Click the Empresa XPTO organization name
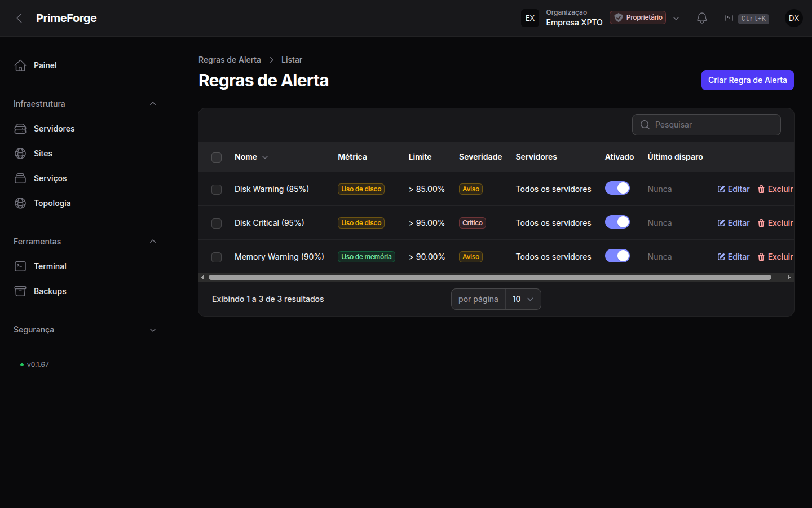The height and width of the screenshot is (508, 812). coord(574,23)
